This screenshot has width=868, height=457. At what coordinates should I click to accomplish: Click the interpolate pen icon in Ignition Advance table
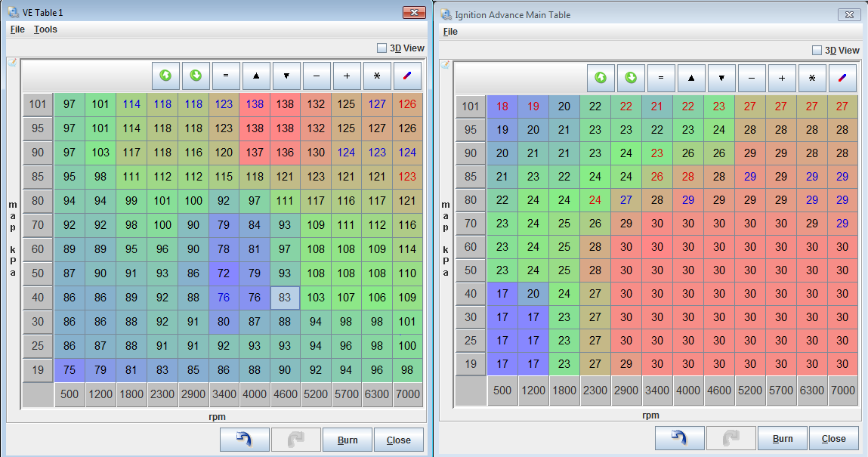842,78
